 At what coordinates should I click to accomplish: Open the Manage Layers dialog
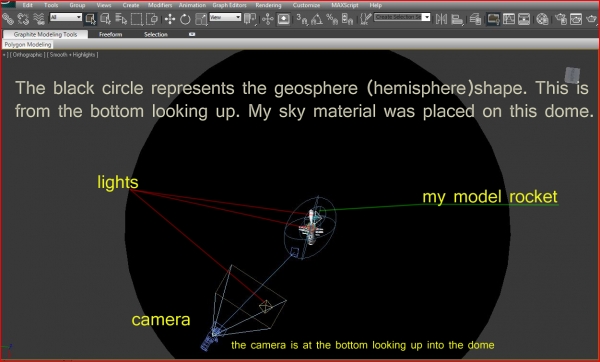[x=475, y=19]
